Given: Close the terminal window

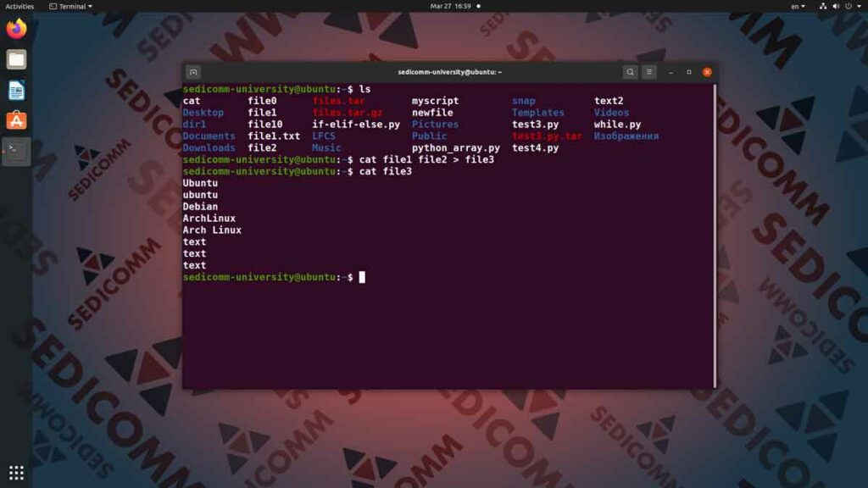Looking at the screenshot, I should [x=707, y=72].
